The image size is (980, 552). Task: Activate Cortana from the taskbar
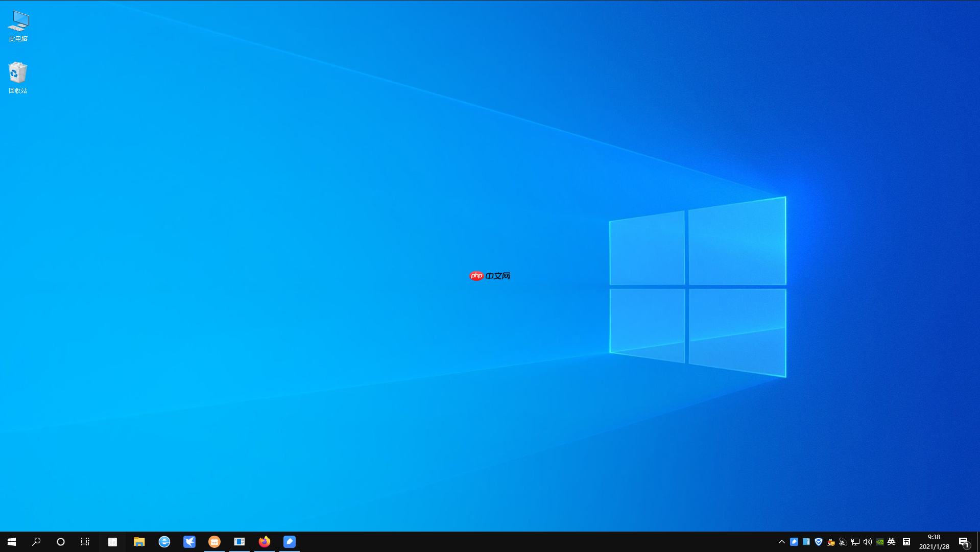click(61, 541)
